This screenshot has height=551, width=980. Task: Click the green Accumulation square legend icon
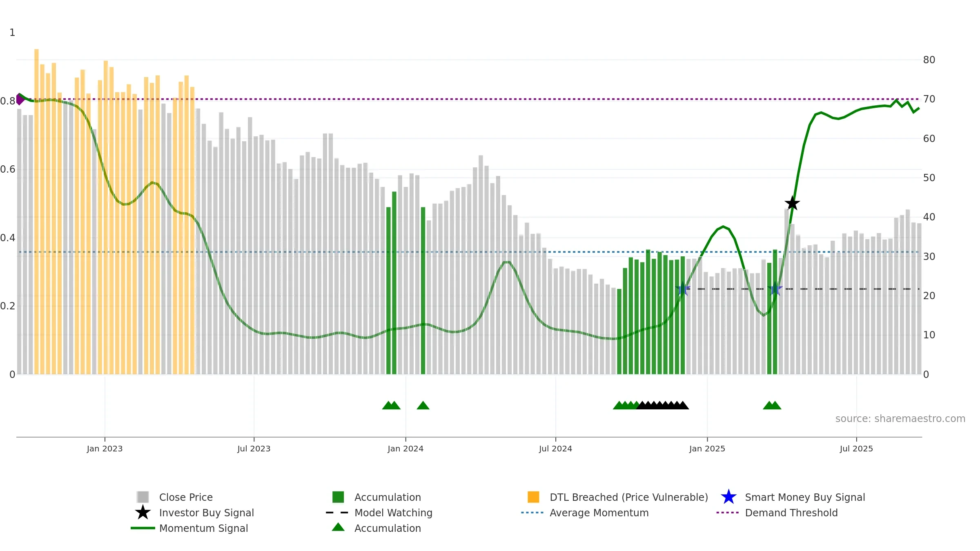(338, 497)
